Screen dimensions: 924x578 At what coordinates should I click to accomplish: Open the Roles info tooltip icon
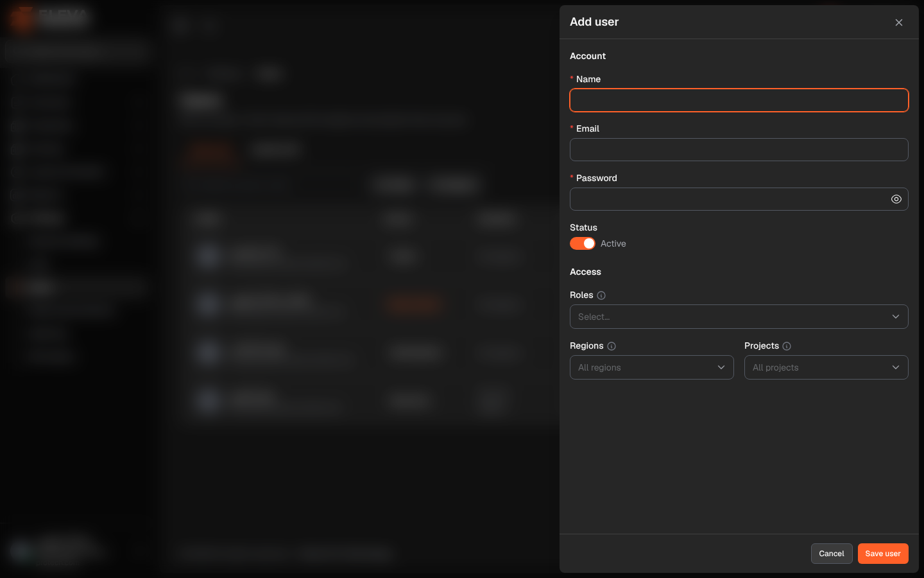click(601, 295)
